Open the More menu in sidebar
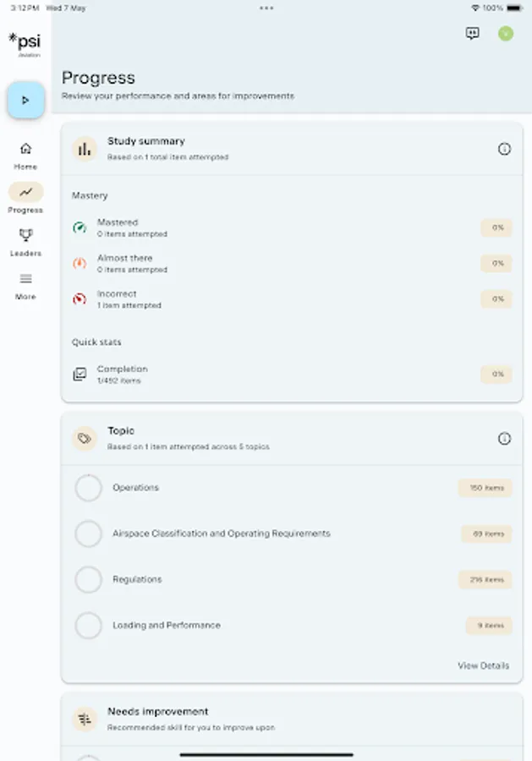Screen dimensions: 532x761 [x=25, y=284]
